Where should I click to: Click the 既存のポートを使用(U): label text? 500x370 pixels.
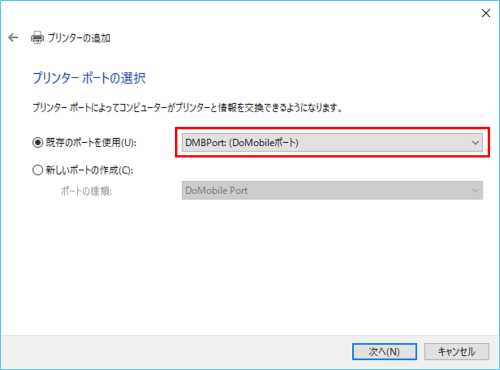(91, 143)
